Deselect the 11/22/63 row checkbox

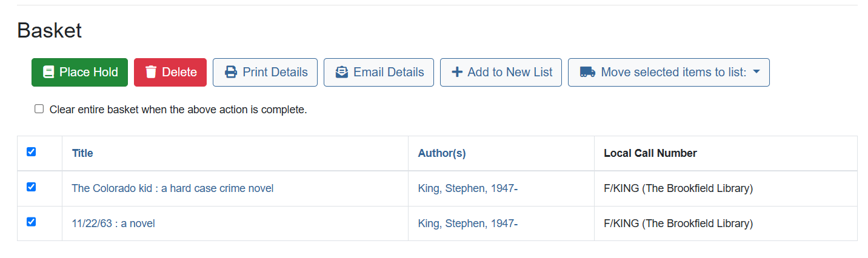click(32, 222)
